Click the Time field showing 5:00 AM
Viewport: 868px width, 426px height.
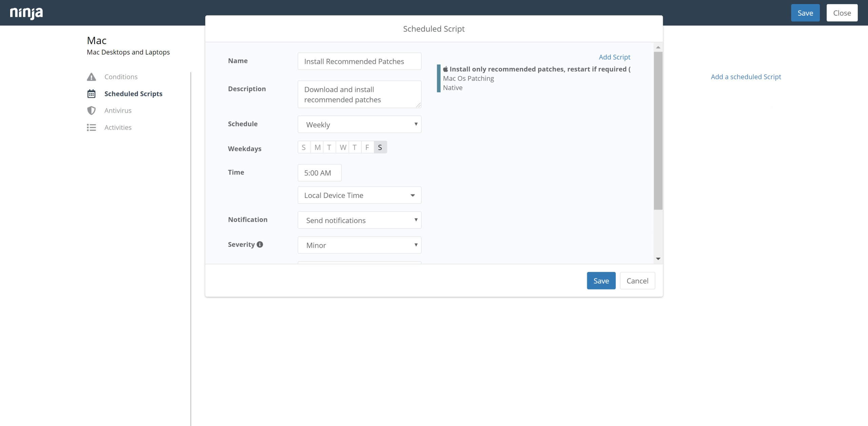[319, 172]
